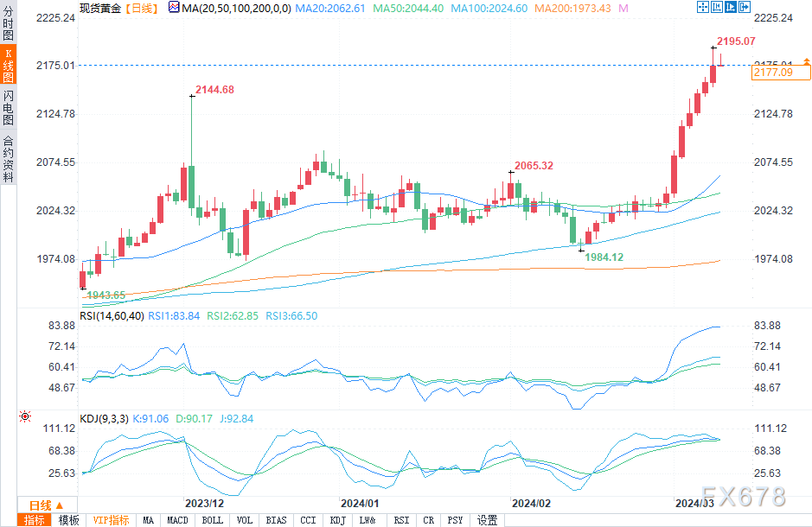This screenshot has width=812, height=527.
Task: Click the MA20:2062.61 value
Action: (330, 9)
